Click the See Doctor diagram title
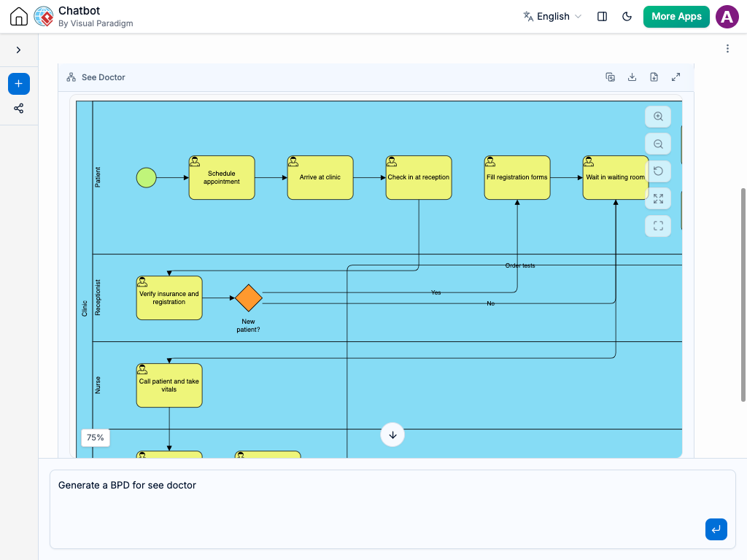This screenshot has width=747, height=560. click(x=104, y=77)
